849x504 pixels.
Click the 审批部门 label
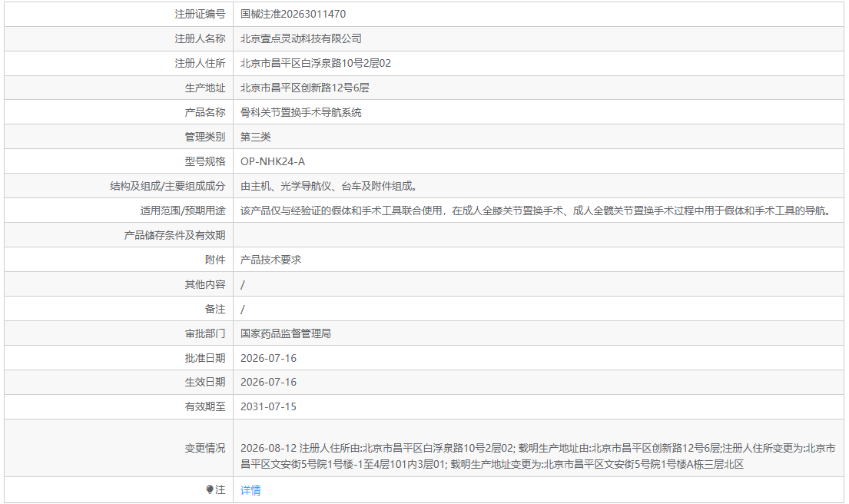pyautogui.click(x=204, y=333)
